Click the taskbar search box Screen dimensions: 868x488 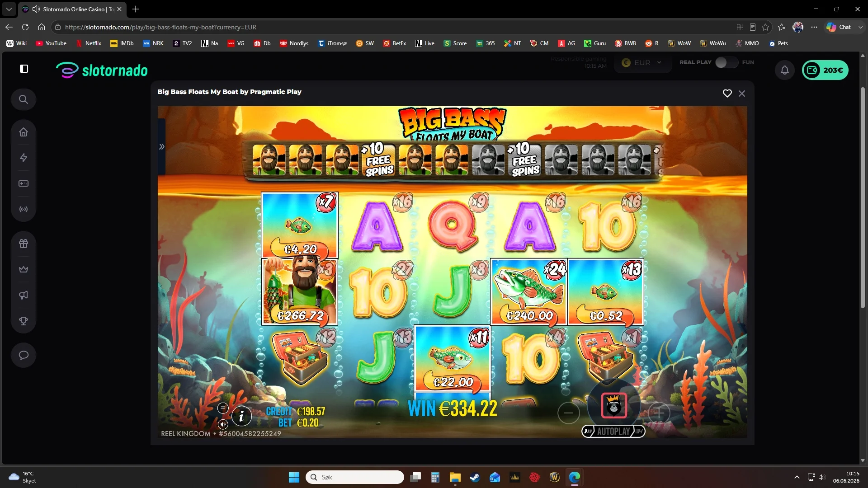coord(355,477)
